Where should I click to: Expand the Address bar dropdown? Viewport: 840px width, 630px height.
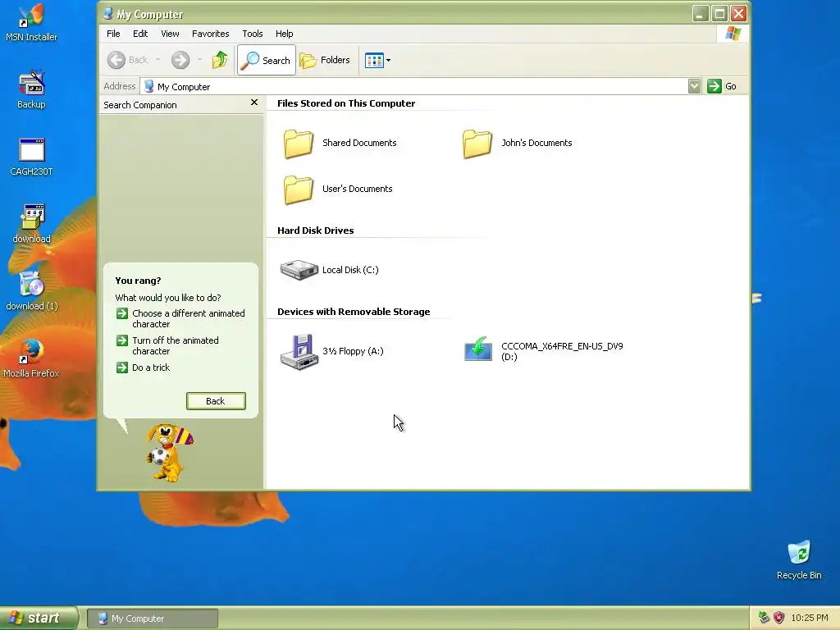[x=694, y=86]
